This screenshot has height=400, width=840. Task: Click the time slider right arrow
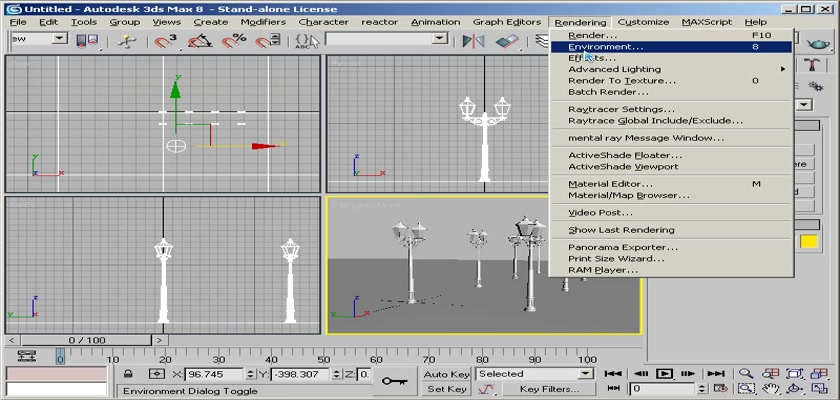click(160, 340)
